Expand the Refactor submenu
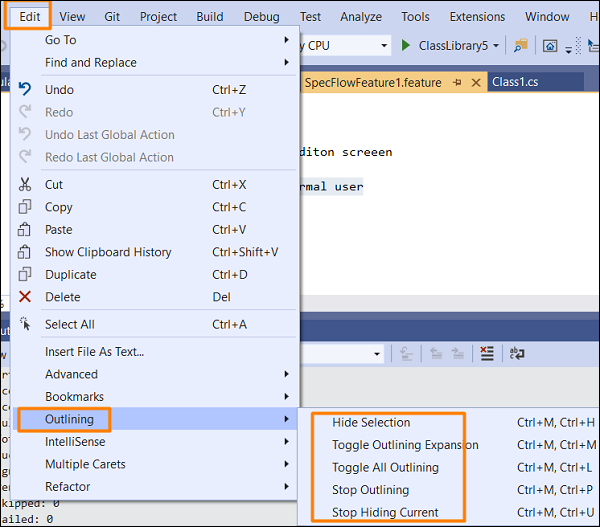Viewport: 600px width, 527px height. coord(286,486)
